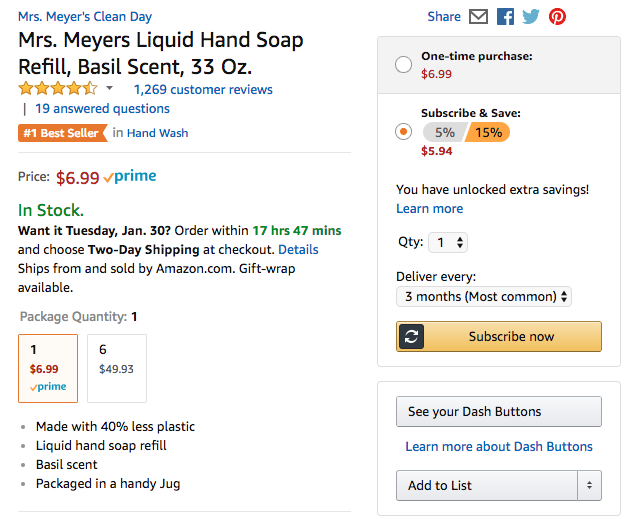
Task: Share product on Pinterest icon
Action: point(557,16)
